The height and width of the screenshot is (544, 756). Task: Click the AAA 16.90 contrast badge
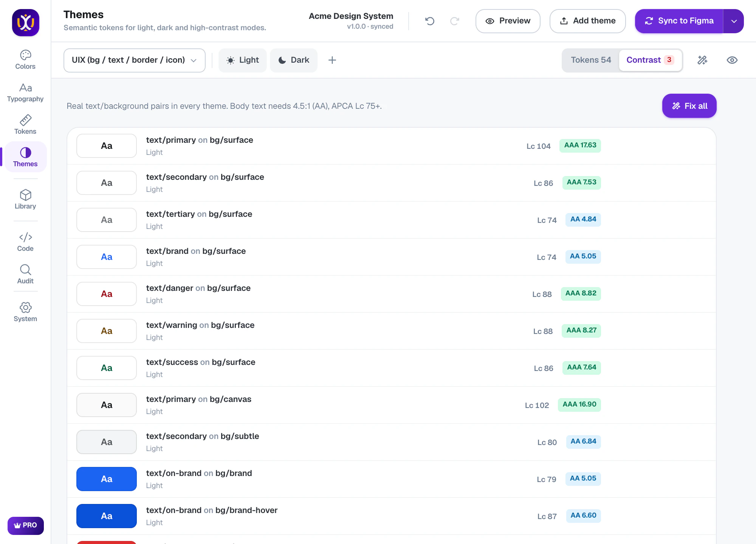579,405
